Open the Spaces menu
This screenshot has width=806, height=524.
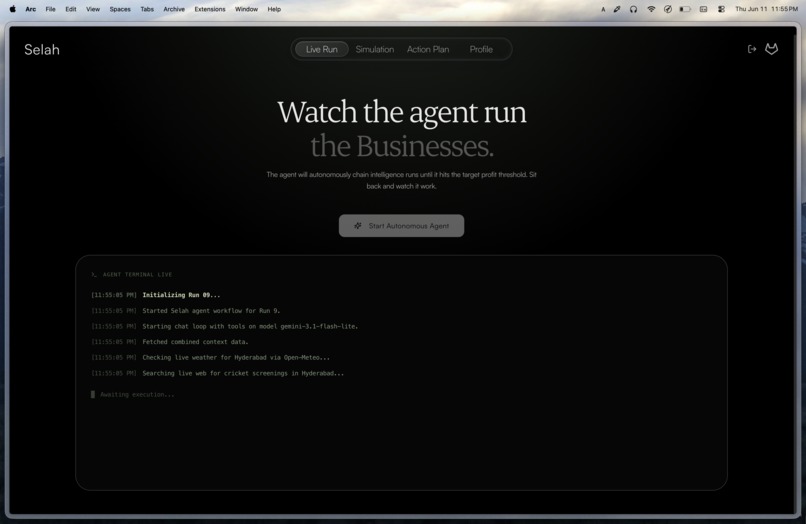[120, 9]
